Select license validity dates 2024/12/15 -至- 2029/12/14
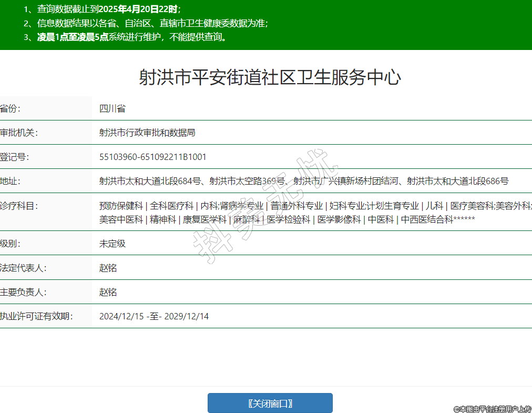The height and width of the screenshot is (413, 532). tap(154, 316)
